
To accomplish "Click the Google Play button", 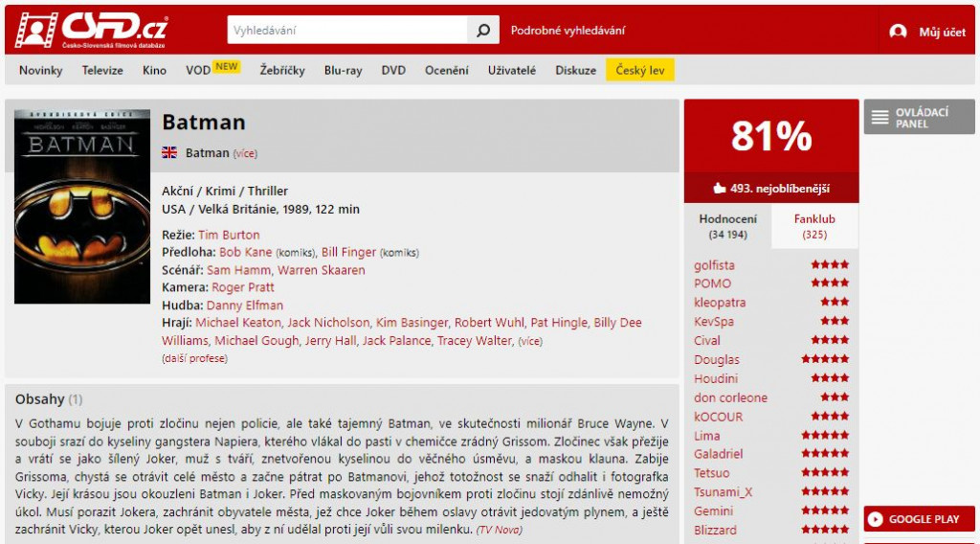I will tap(920, 519).
